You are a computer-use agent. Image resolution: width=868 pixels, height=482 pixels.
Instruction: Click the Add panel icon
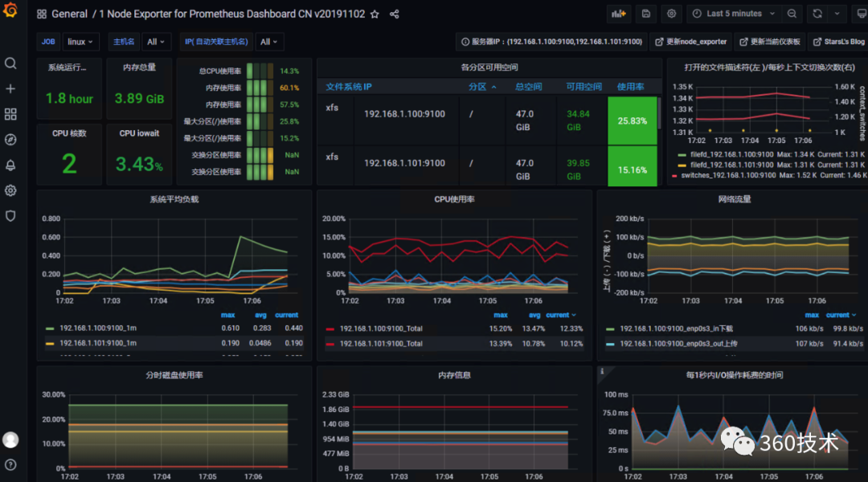click(618, 14)
